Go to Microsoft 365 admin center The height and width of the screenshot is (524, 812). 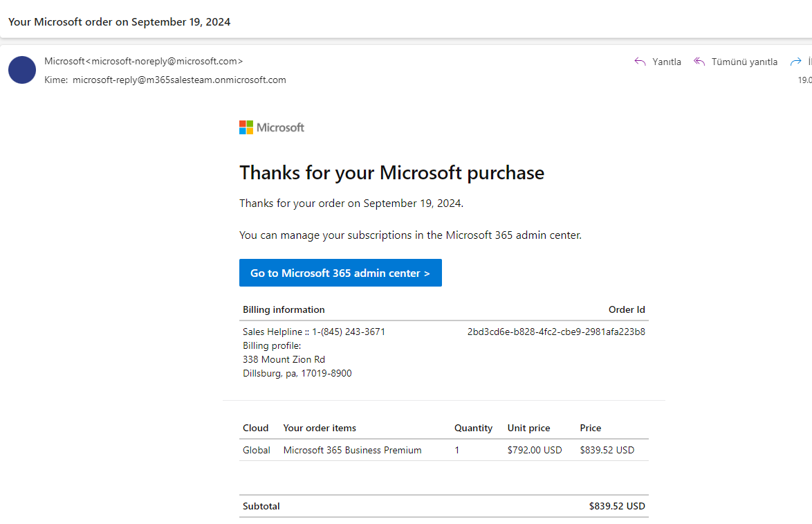click(340, 273)
